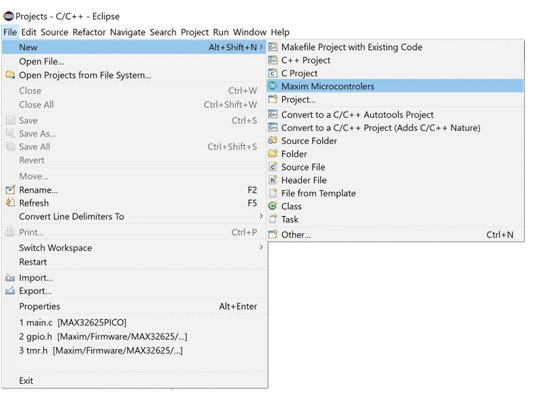
Task: Open the Refactor menu
Action: pyautogui.click(x=89, y=32)
